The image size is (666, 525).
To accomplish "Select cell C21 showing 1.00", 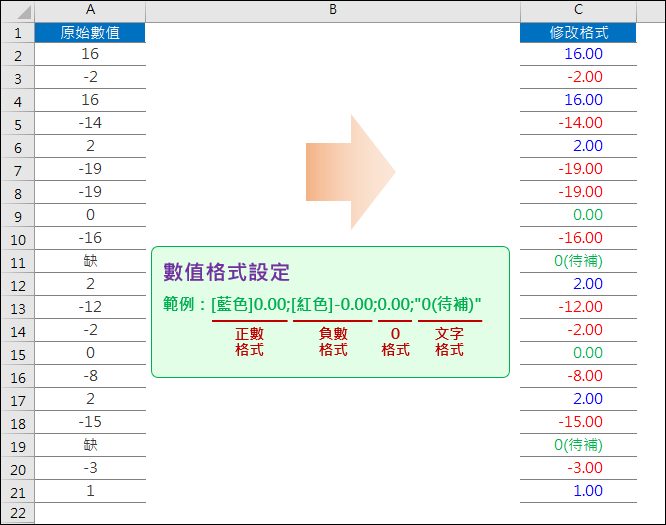I will 578,491.
